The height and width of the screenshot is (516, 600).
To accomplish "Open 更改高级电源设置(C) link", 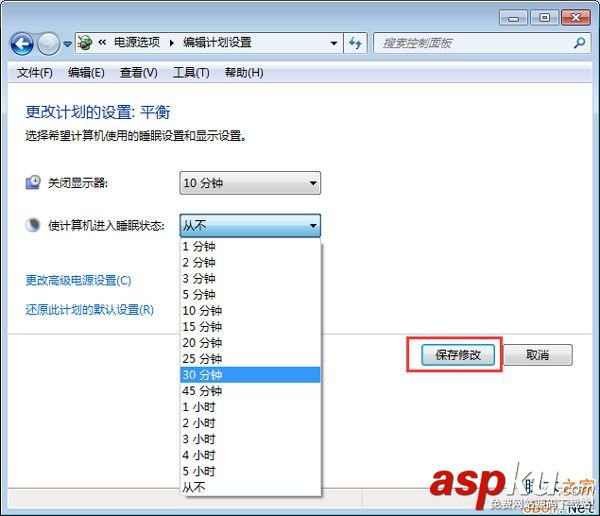I will click(x=78, y=281).
